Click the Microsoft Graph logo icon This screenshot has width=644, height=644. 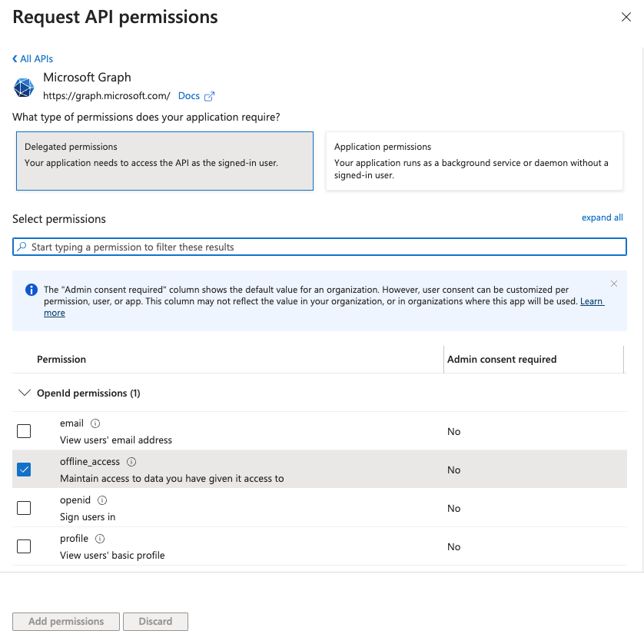(x=24, y=87)
